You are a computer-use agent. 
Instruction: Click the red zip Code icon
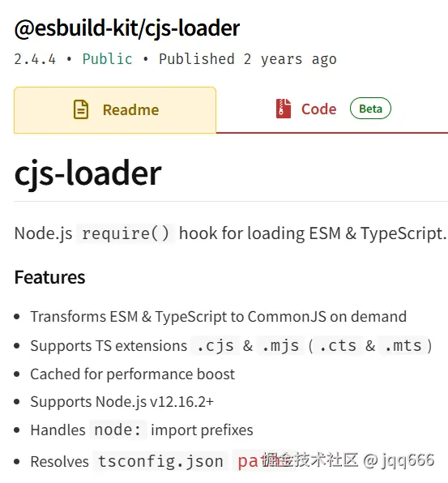point(284,109)
